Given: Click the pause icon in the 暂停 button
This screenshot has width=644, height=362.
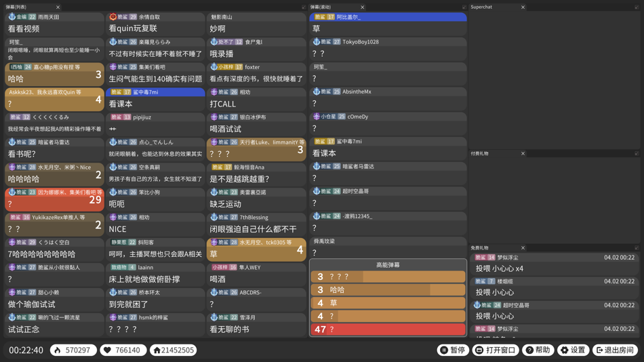Looking at the screenshot, I should pos(444,350).
